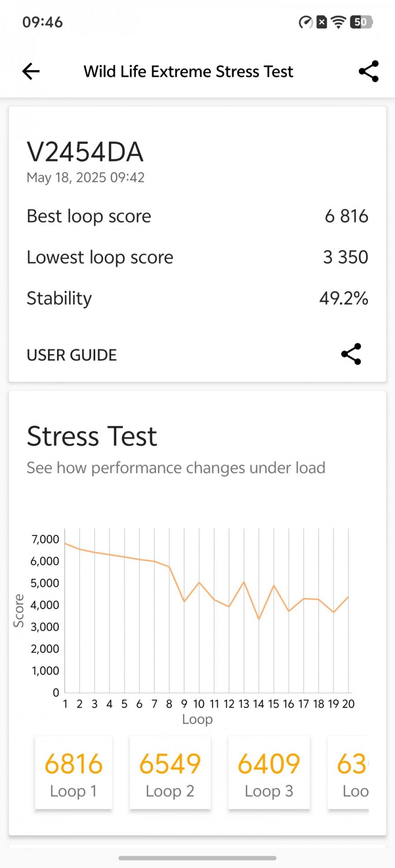Screen dimensions: 395x868
Task: Tap the Best loop score row
Action: pyautogui.click(x=197, y=216)
